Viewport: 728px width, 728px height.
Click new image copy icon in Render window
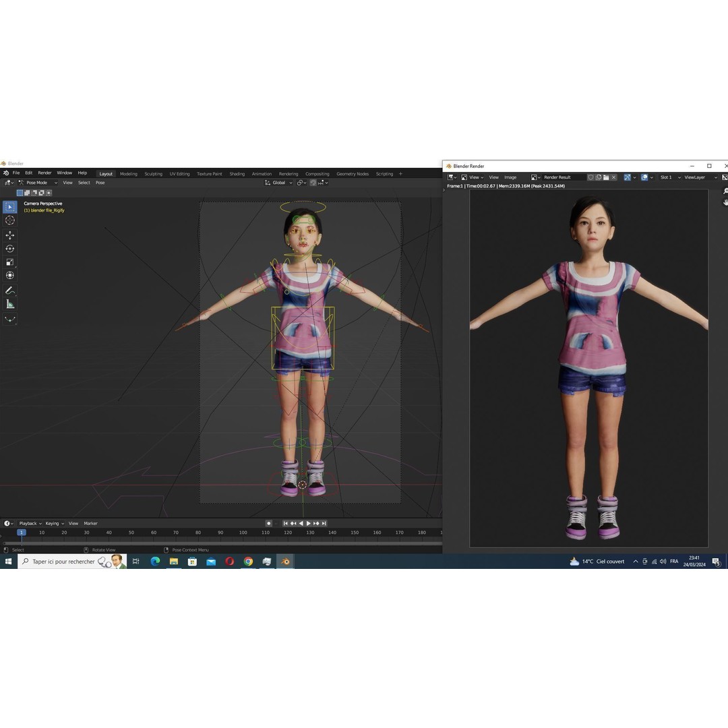599,177
